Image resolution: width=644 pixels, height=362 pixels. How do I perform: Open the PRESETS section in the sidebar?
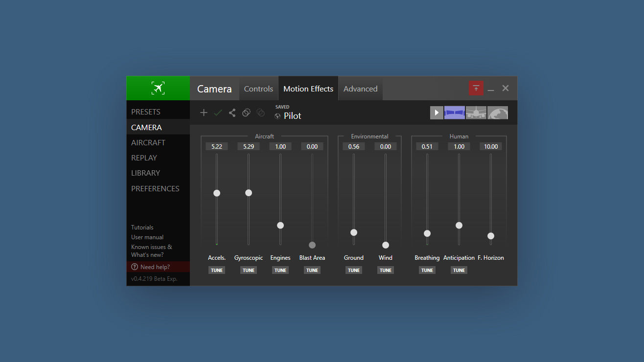146,112
